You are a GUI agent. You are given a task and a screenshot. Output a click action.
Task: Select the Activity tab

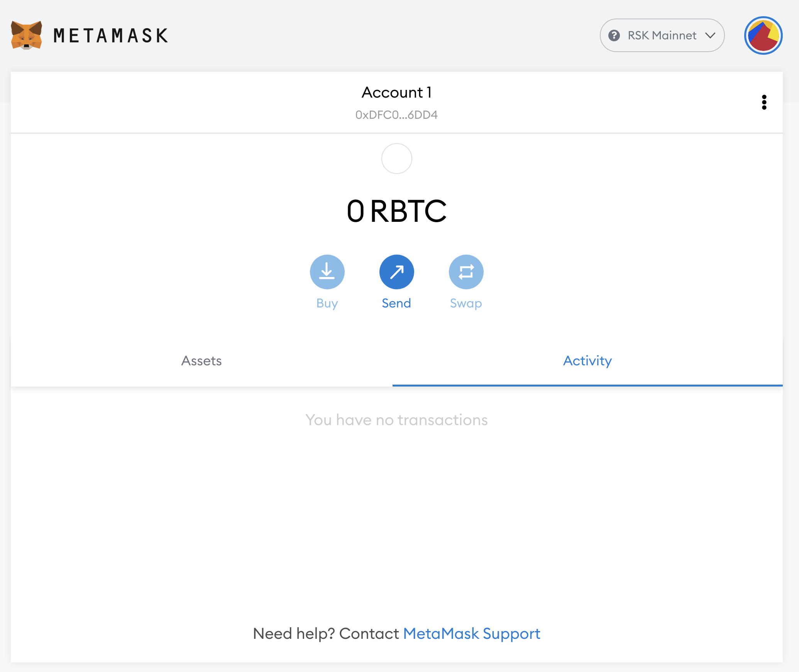point(587,361)
